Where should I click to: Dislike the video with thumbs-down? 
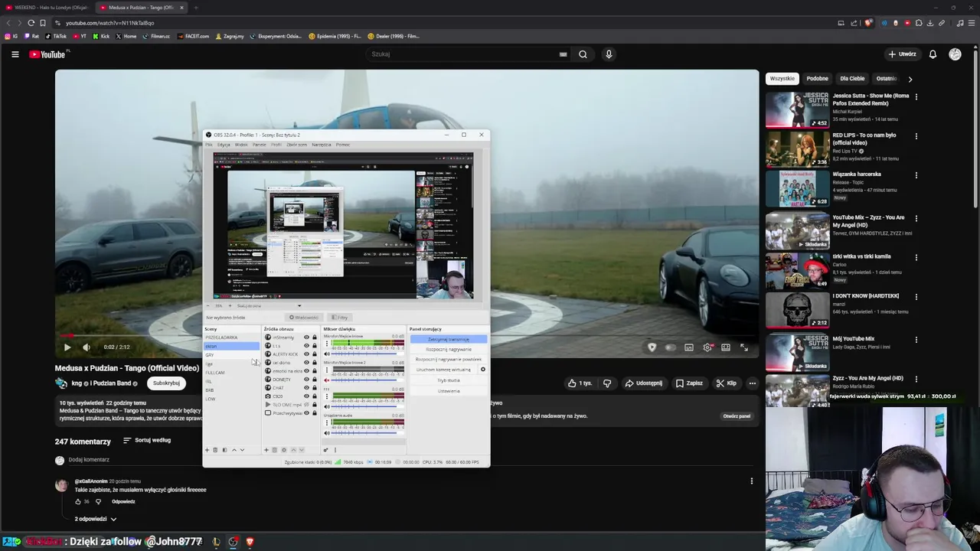[607, 383]
